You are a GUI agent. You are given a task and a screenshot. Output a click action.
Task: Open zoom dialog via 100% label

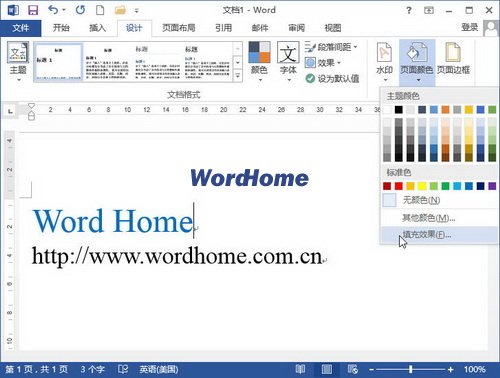click(475, 369)
